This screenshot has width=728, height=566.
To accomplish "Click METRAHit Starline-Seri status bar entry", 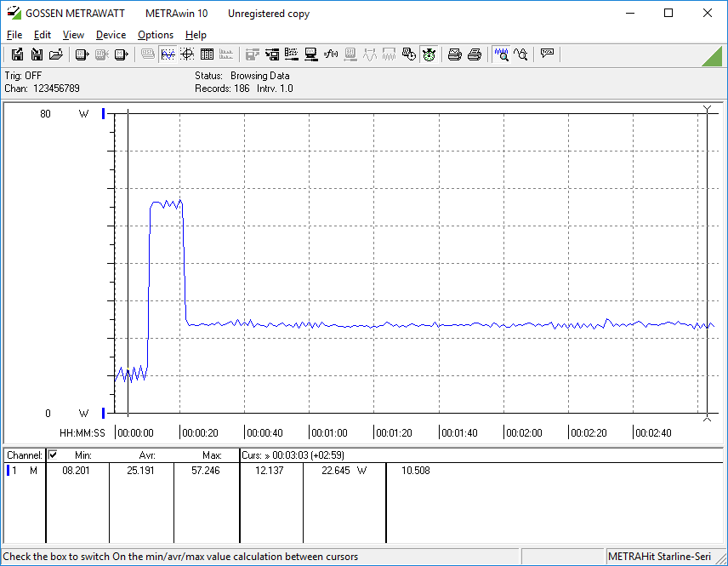I will 659,557.
